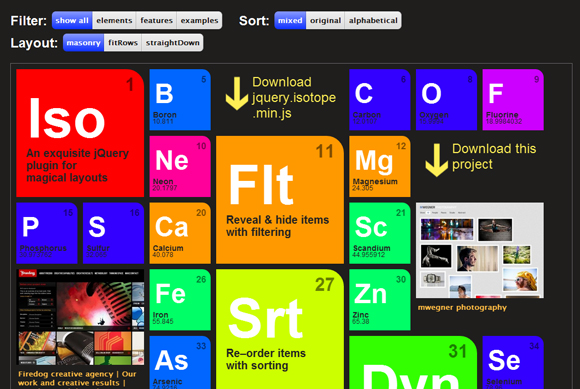Filter by elements

(114, 20)
